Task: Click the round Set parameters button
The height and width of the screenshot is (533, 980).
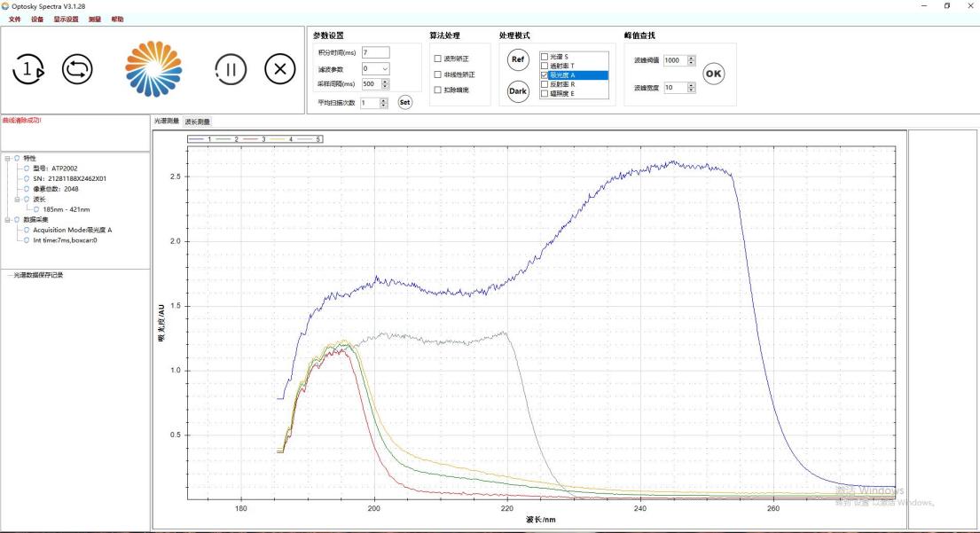Action: pos(404,102)
